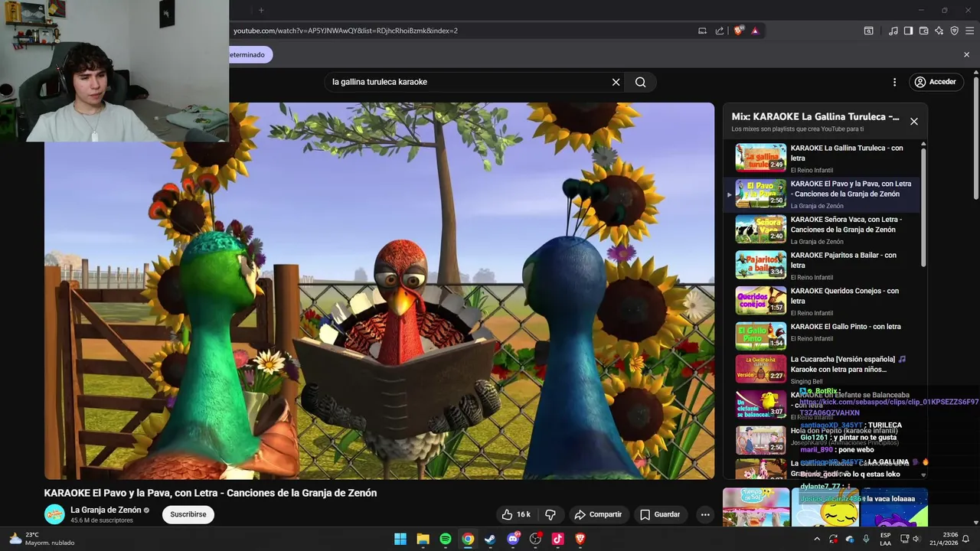Select KARAOKE El Pavo y la Pava playlist row
The width and height of the screenshot is (980, 551).
pyautogui.click(x=823, y=194)
